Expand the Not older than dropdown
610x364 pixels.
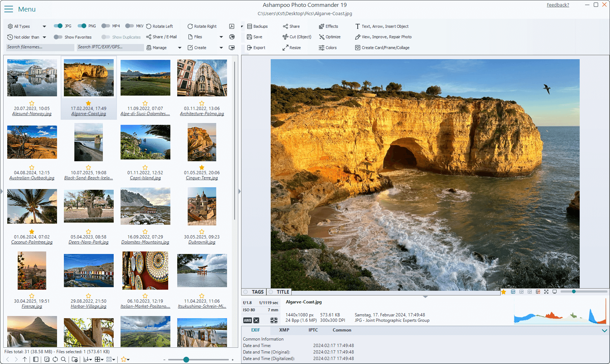[44, 37]
